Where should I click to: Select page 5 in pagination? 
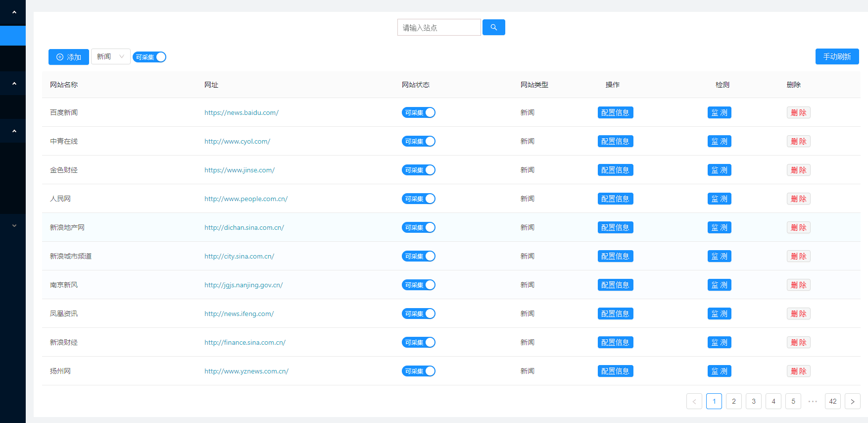click(x=793, y=401)
